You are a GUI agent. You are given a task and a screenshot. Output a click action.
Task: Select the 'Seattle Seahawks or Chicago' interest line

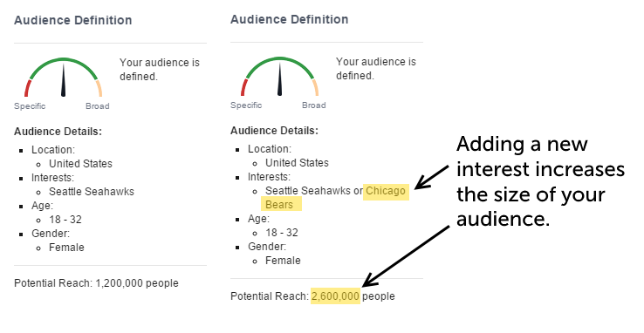point(335,191)
